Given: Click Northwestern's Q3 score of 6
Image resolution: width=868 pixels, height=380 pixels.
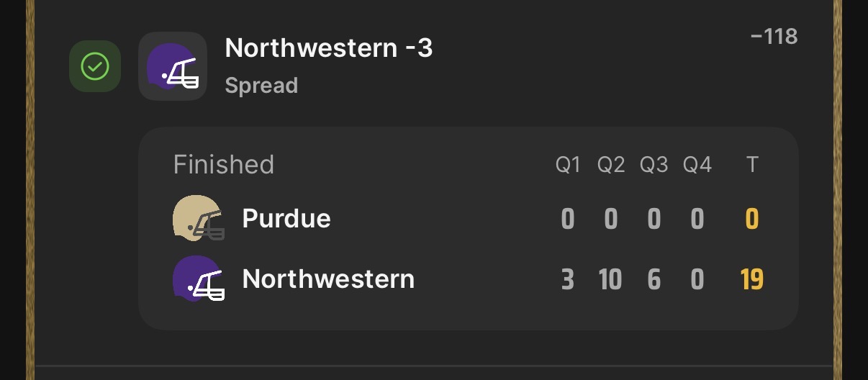Looking at the screenshot, I should pyautogui.click(x=654, y=279).
